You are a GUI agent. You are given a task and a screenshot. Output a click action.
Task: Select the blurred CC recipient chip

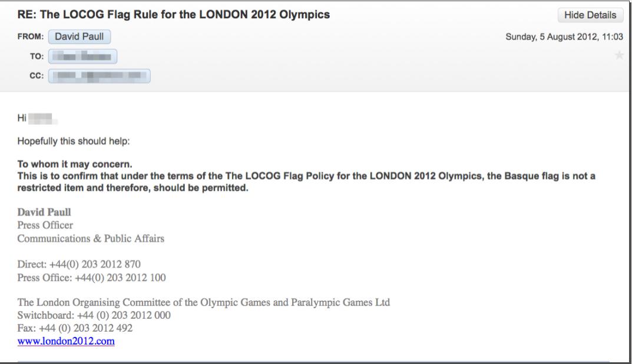tap(99, 76)
